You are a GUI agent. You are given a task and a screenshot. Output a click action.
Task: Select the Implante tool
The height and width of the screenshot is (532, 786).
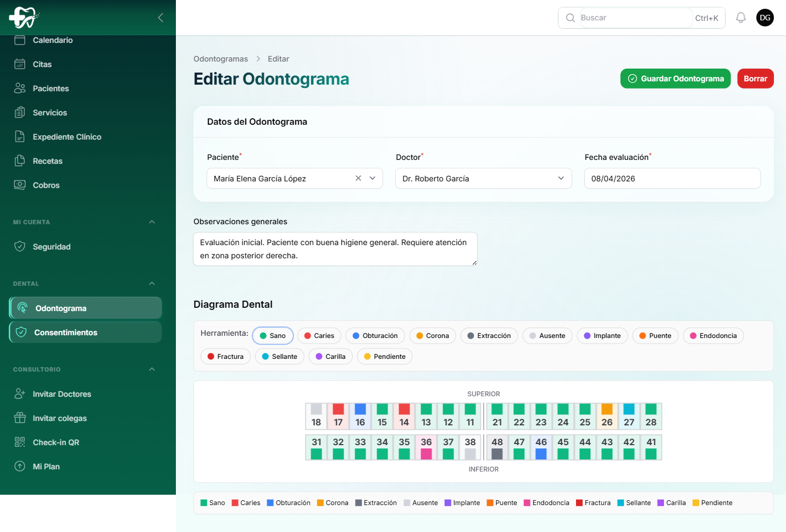coord(602,336)
